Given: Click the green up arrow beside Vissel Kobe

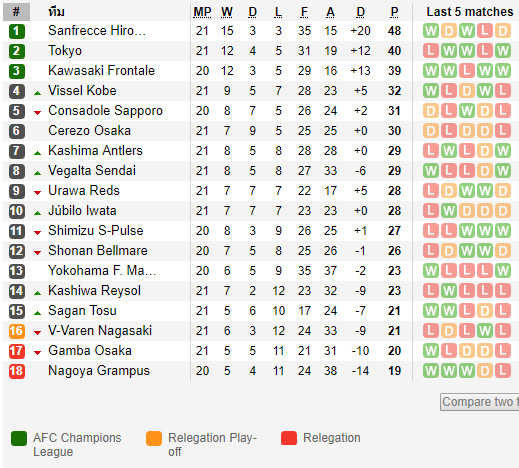Looking at the screenshot, I should 38,93.
